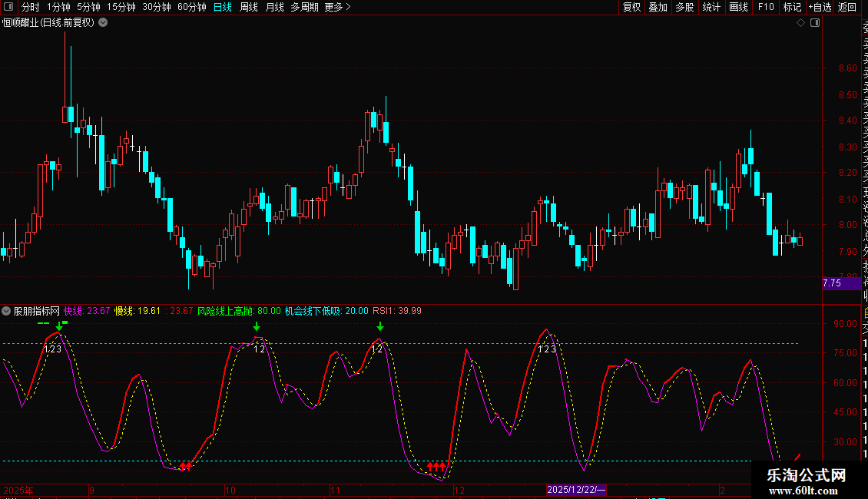Expand the 股朋指标网 indicator dropdown
The width and height of the screenshot is (868, 499).
click(x=6, y=311)
